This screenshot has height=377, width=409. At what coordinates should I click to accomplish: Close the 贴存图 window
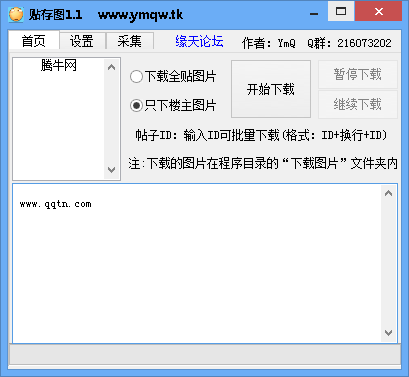379,12
